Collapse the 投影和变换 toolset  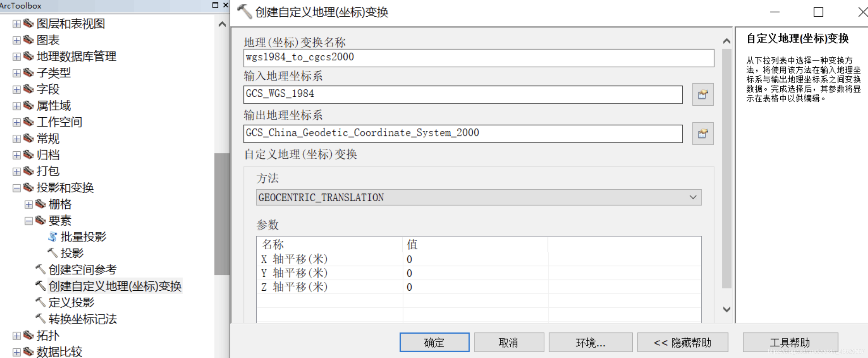pyautogui.click(x=16, y=188)
